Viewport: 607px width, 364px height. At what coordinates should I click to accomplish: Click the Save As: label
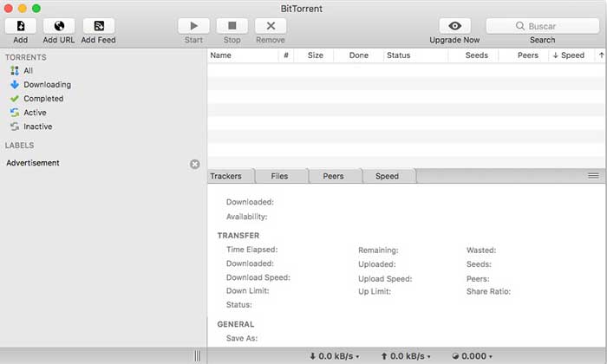coord(242,338)
